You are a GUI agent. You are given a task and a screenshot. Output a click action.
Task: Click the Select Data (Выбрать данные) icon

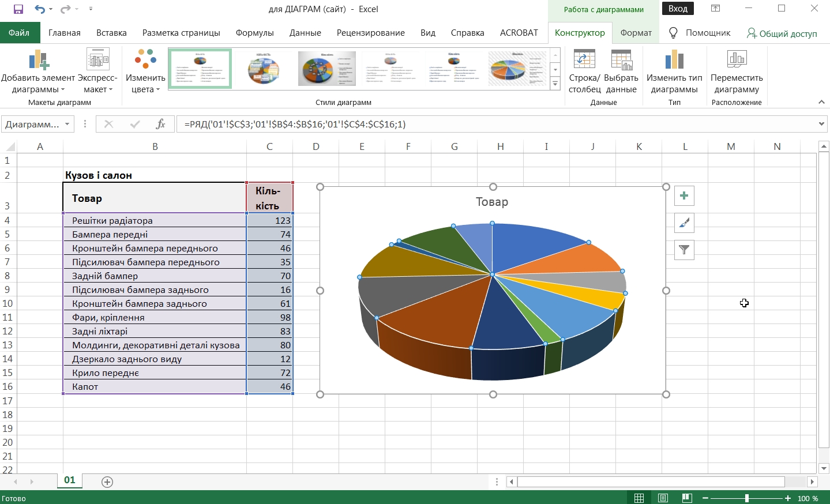(621, 60)
